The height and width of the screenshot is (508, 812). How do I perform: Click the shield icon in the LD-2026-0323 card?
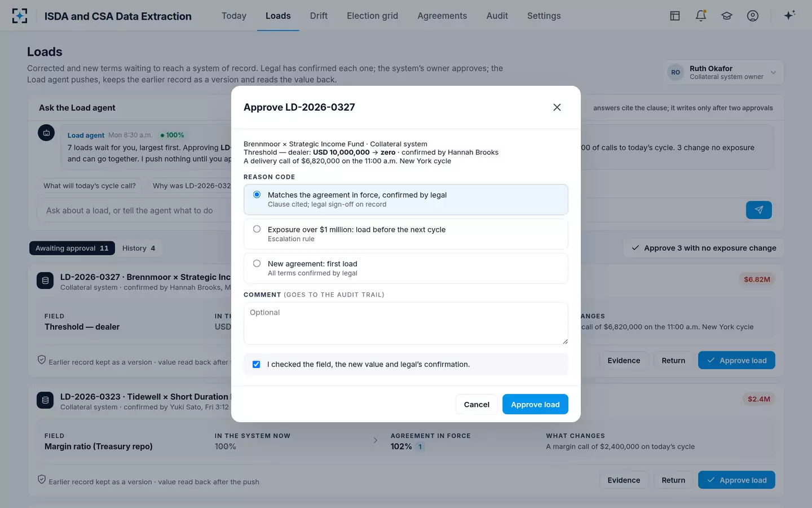click(x=41, y=480)
